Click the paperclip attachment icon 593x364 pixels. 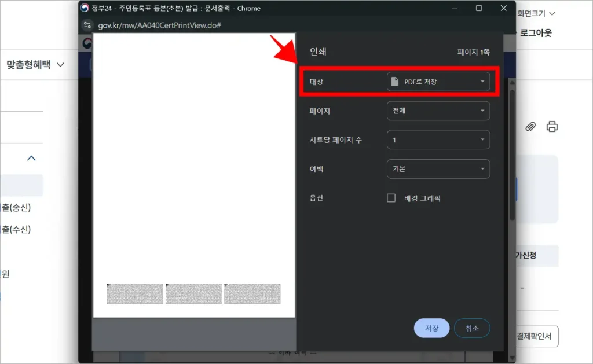530,126
